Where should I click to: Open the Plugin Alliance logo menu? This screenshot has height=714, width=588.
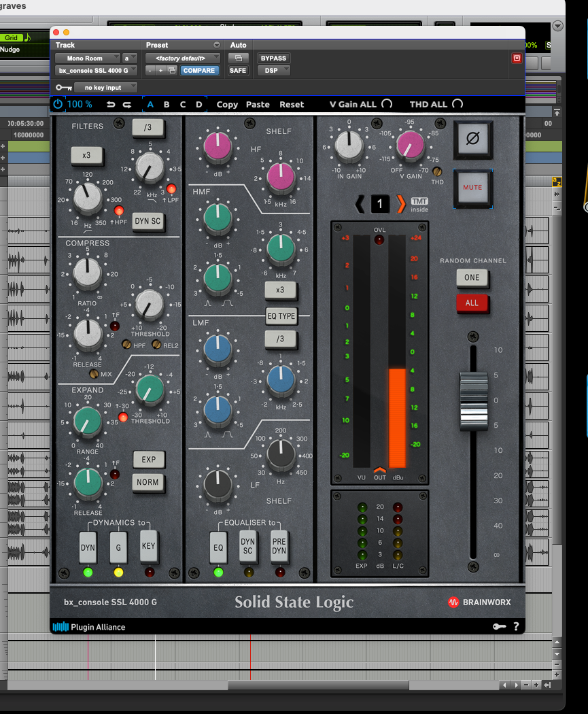[x=89, y=627]
